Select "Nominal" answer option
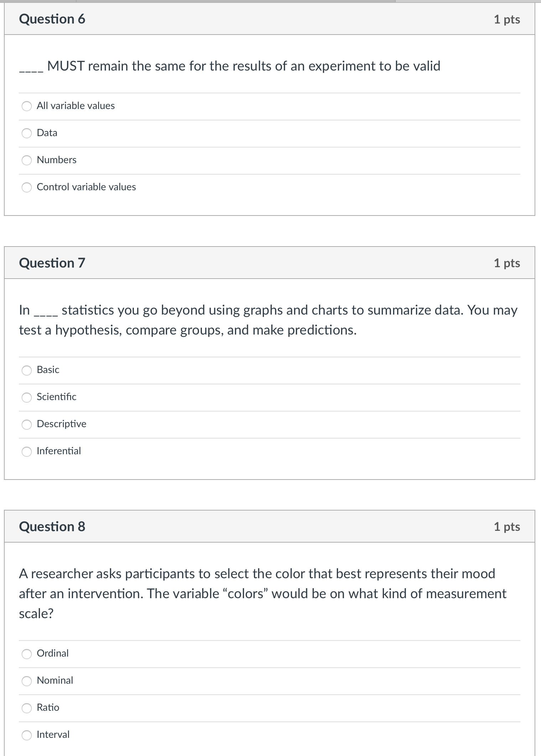This screenshot has height=756, width=541. tap(27, 681)
